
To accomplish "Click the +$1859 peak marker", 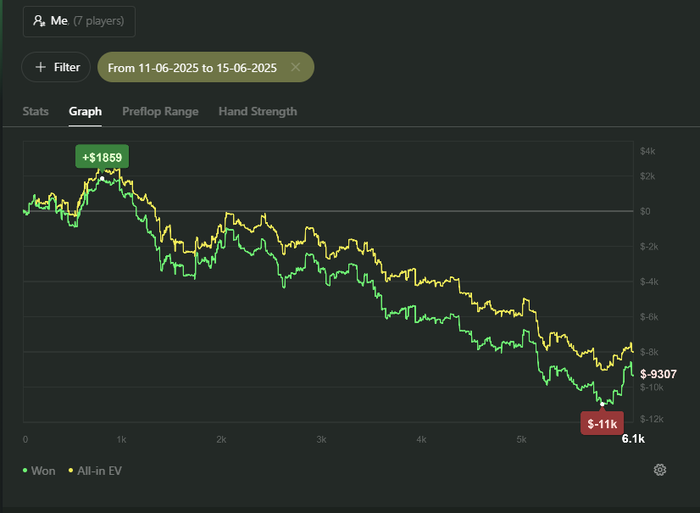I will [x=102, y=156].
